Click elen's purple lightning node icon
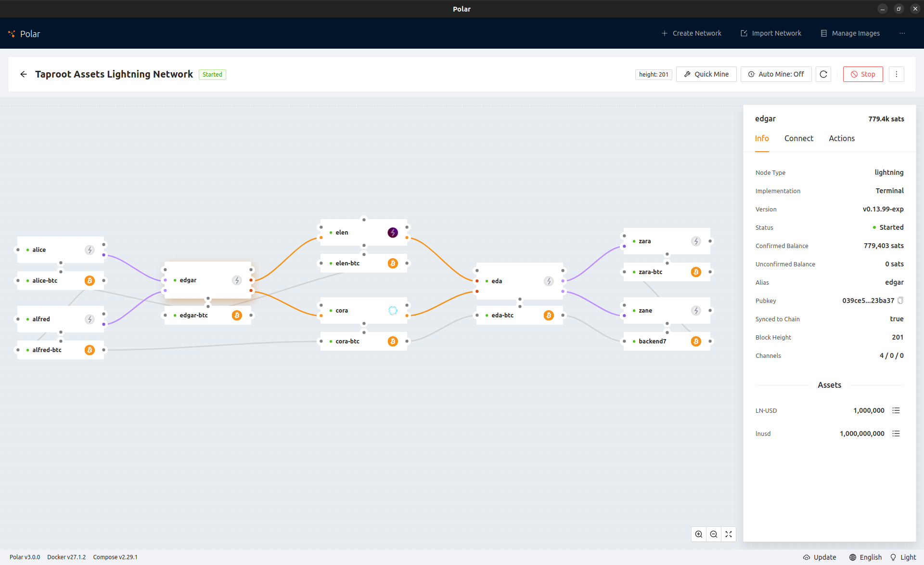 [393, 233]
